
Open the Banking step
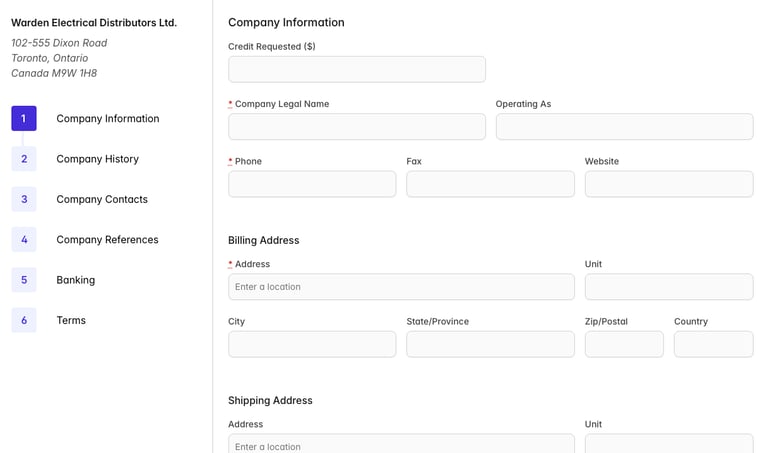click(x=76, y=280)
